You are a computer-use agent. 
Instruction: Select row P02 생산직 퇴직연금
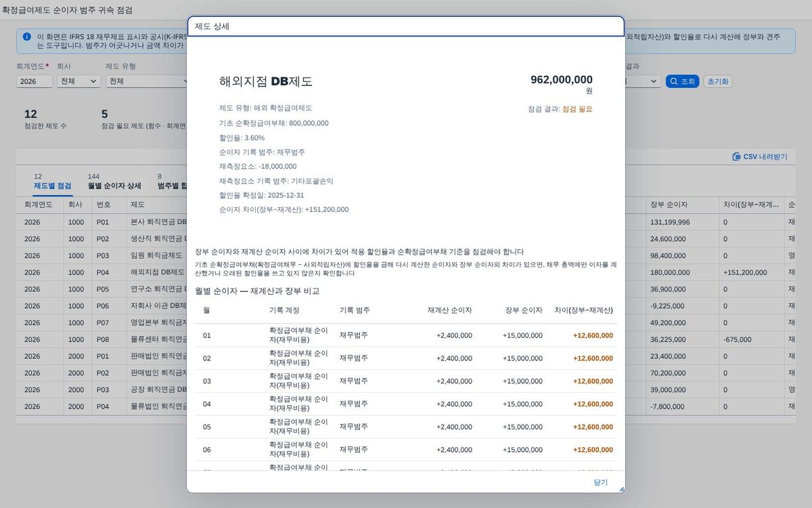tap(406, 239)
